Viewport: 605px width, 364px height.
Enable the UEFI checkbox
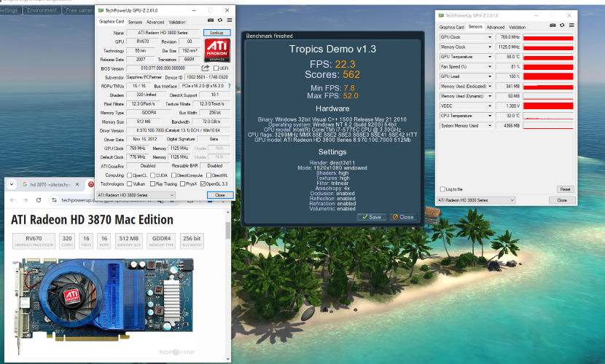pos(216,68)
